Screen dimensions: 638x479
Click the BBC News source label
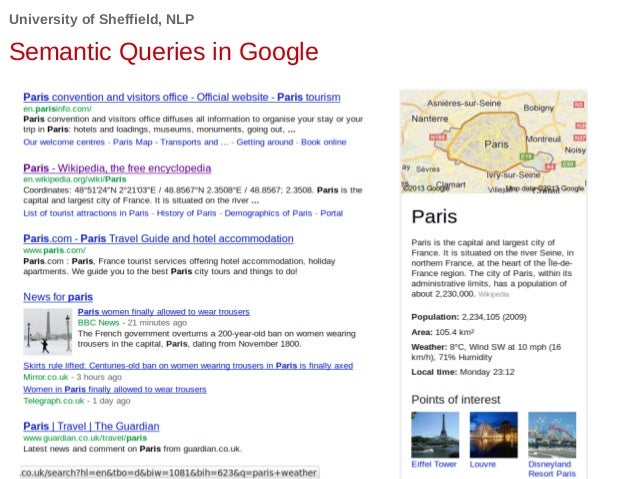(x=98, y=323)
